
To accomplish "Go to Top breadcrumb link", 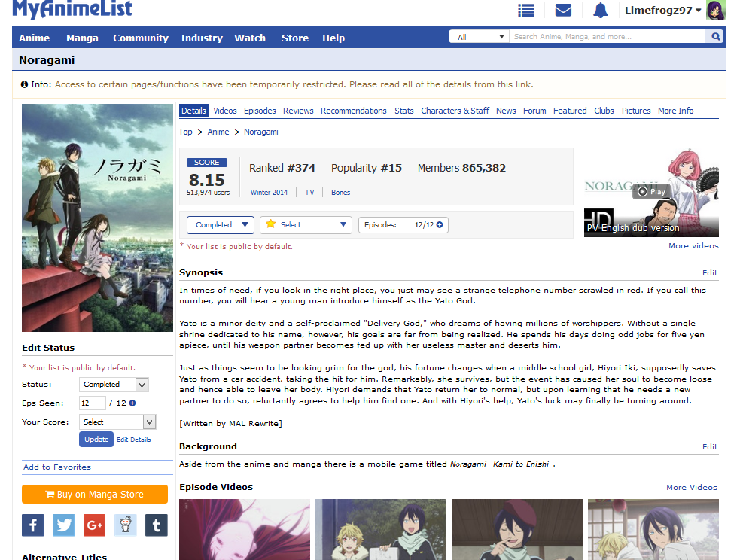I will pos(185,132).
